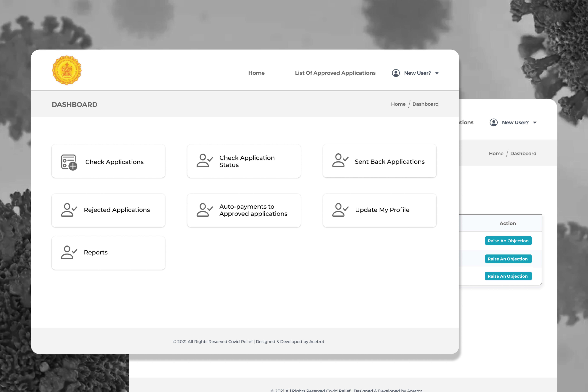Screen dimensions: 588x392
Task: Expand the New User? dropdown arrow in back window
Action: click(x=534, y=122)
